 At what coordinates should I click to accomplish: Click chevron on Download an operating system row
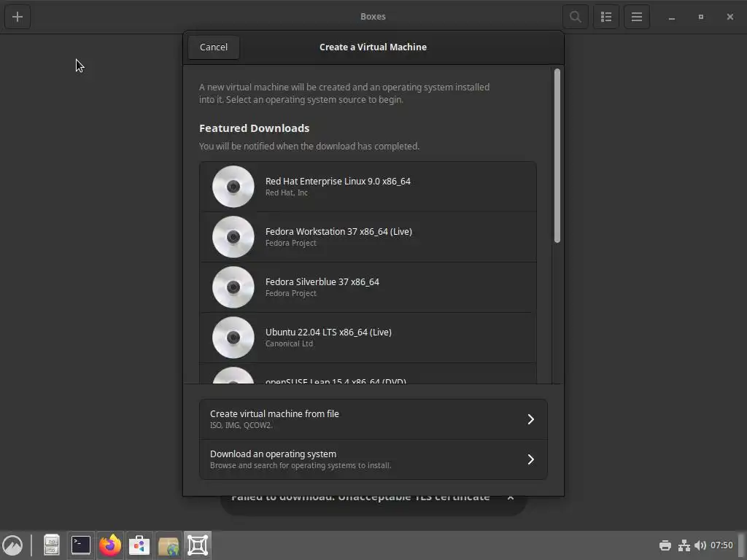[x=531, y=459]
